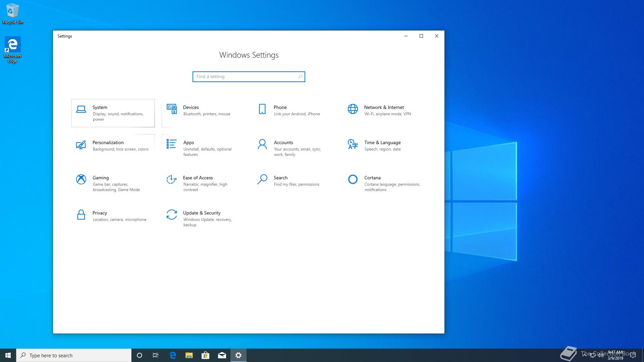Click the Cortana button on the taskbar

140,355
